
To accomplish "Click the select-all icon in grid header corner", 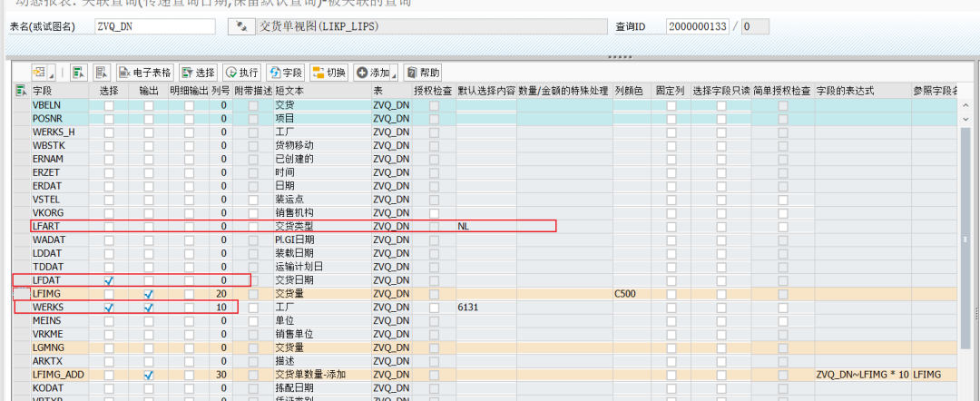I will point(21,92).
